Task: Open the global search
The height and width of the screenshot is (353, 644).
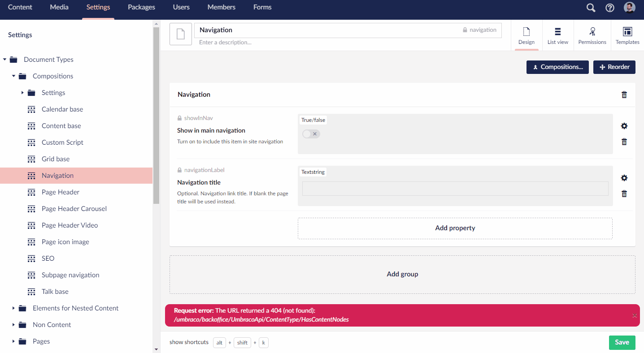Action: 590,7
